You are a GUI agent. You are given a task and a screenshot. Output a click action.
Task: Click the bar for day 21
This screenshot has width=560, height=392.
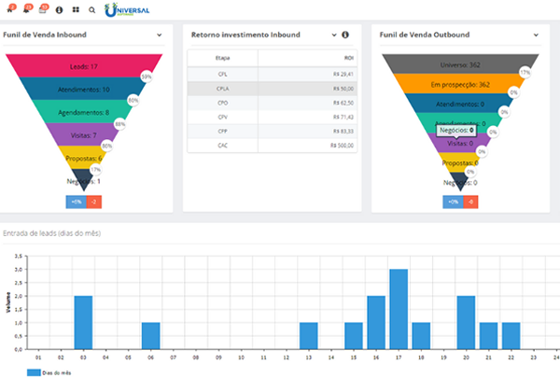tap(488, 336)
